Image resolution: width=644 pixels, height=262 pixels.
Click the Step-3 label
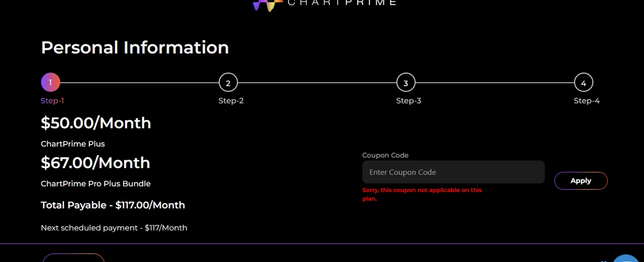[x=409, y=101]
